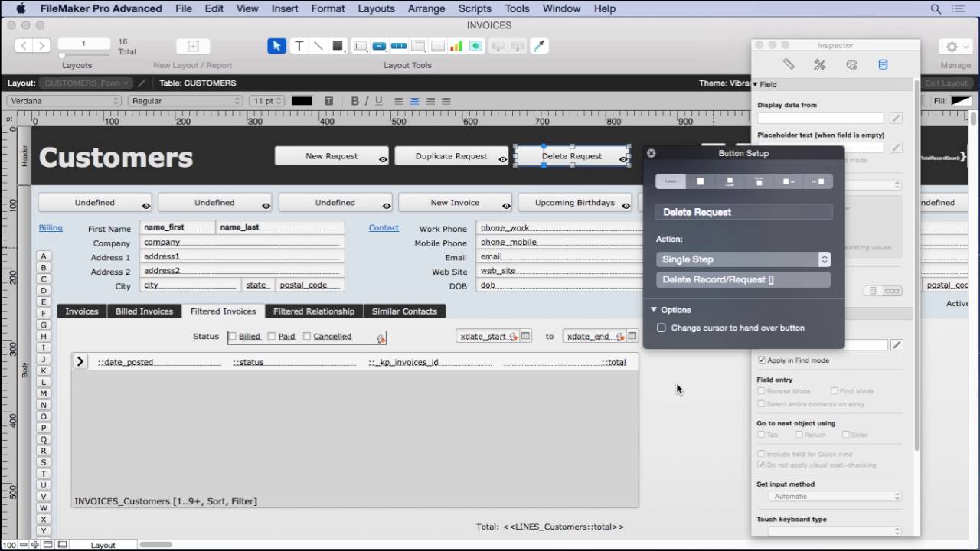The width and height of the screenshot is (980, 551).
Task: Enable Change cursor to hand over button
Action: [x=661, y=328]
